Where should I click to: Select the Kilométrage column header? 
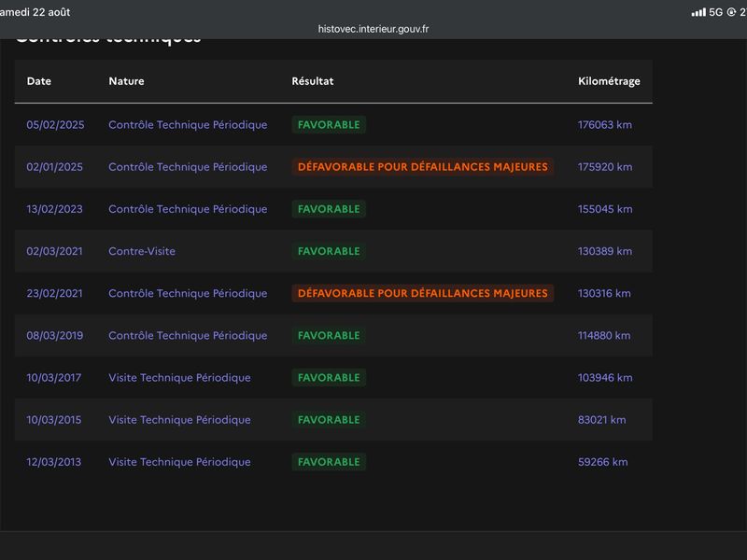pyautogui.click(x=609, y=81)
